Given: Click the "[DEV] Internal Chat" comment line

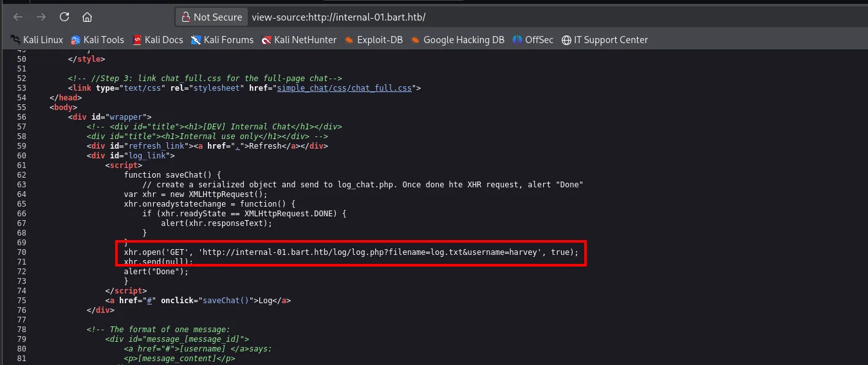Looking at the screenshot, I should pos(214,126).
